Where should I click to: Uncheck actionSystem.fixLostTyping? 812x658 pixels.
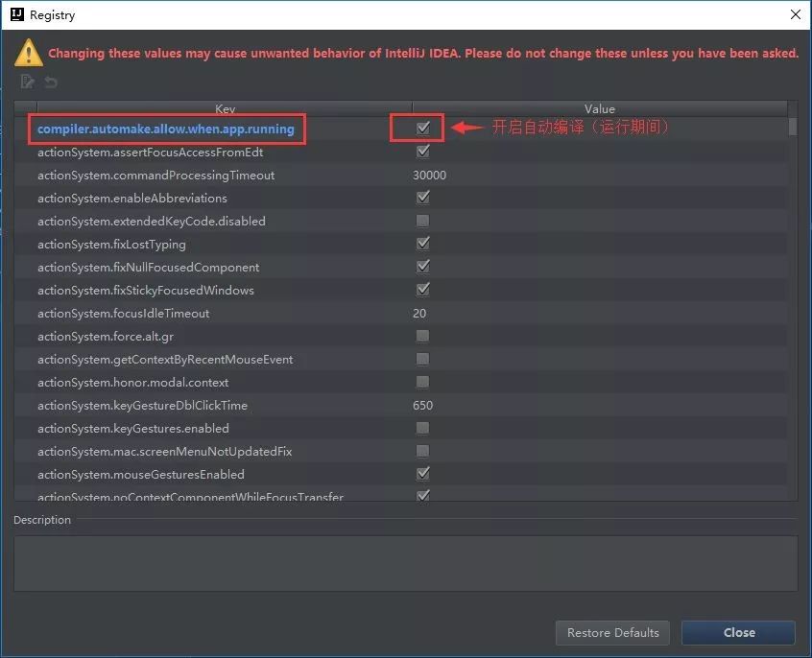click(x=422, y=244)
